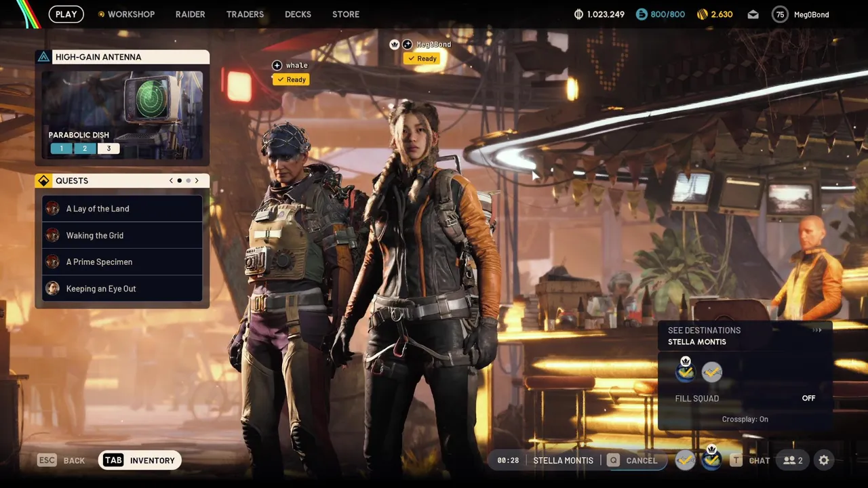Click the crown leader icon beside Meg0Bond
Screen dimensions: 868x488
395,44
